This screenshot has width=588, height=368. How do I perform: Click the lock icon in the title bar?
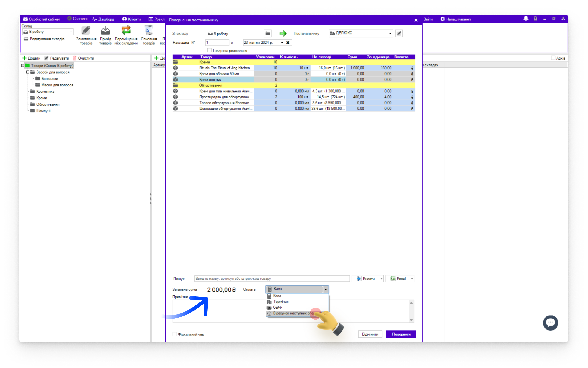(x=535, y=19)
